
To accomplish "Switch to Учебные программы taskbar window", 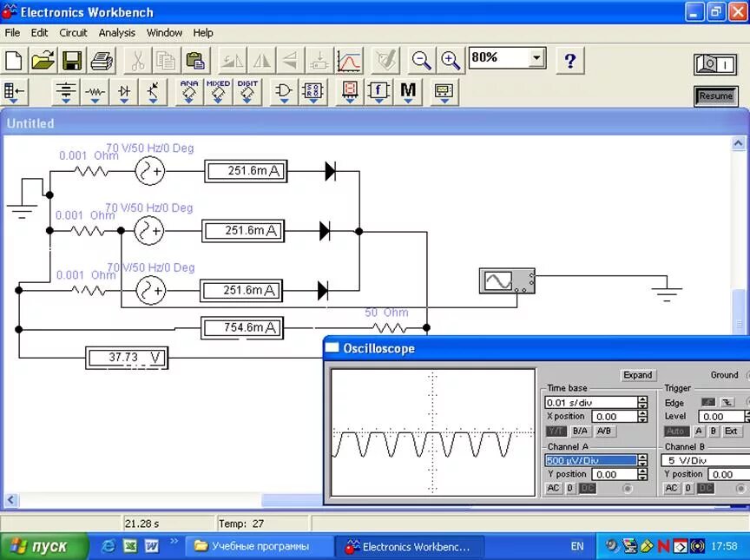I will 259,546.
